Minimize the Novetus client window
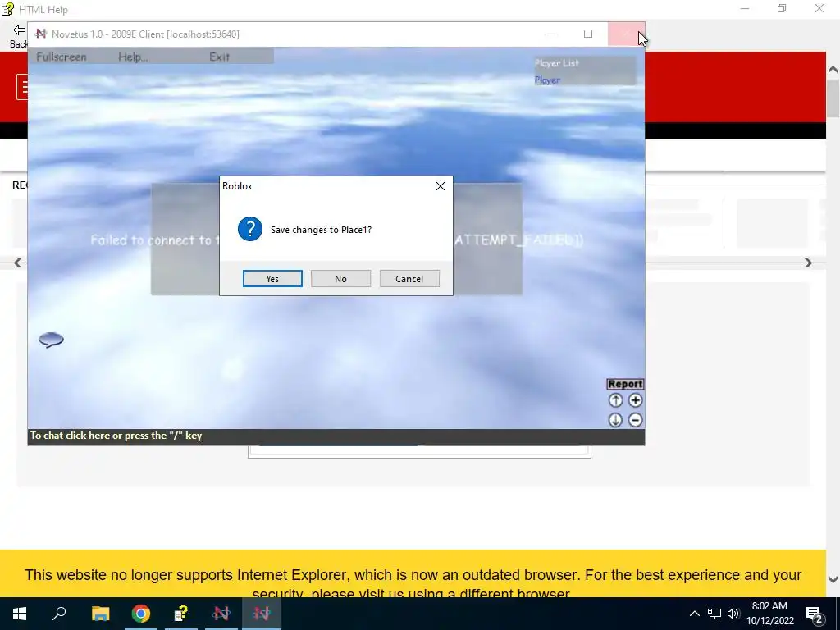The image size is (840, 630). click(551, 34)
